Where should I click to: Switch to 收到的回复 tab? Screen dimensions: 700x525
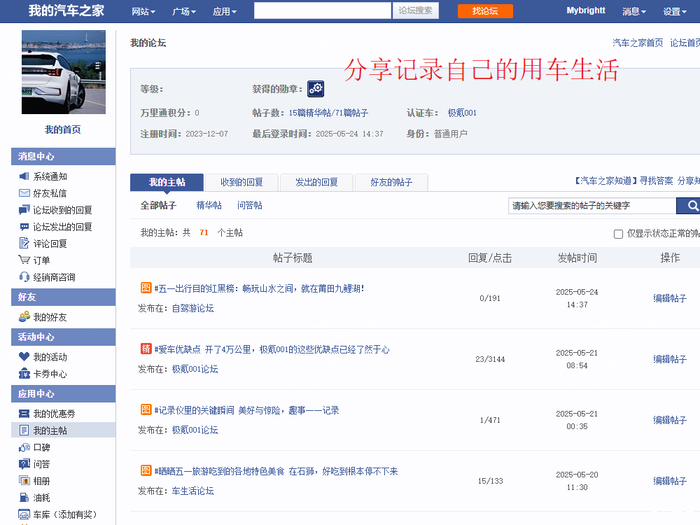pos(241,182)
